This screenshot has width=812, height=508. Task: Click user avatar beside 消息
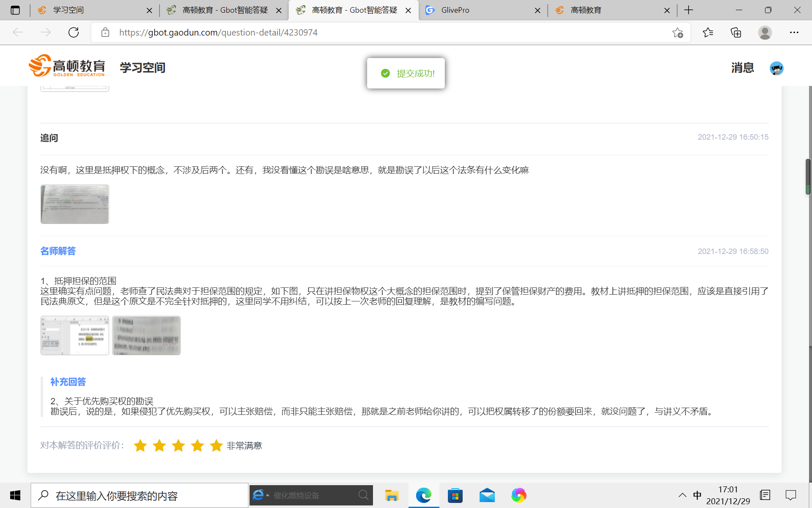coord(776,68)
